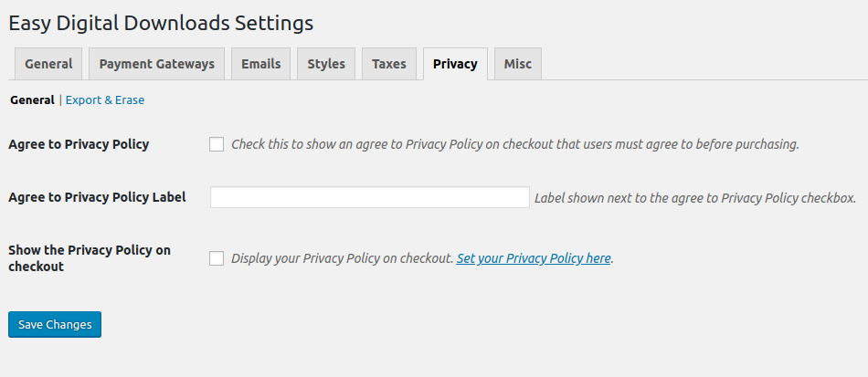Tick the Display your Privacy Policy checkbox
Viewport: 868px width, 377px height.
217,258
